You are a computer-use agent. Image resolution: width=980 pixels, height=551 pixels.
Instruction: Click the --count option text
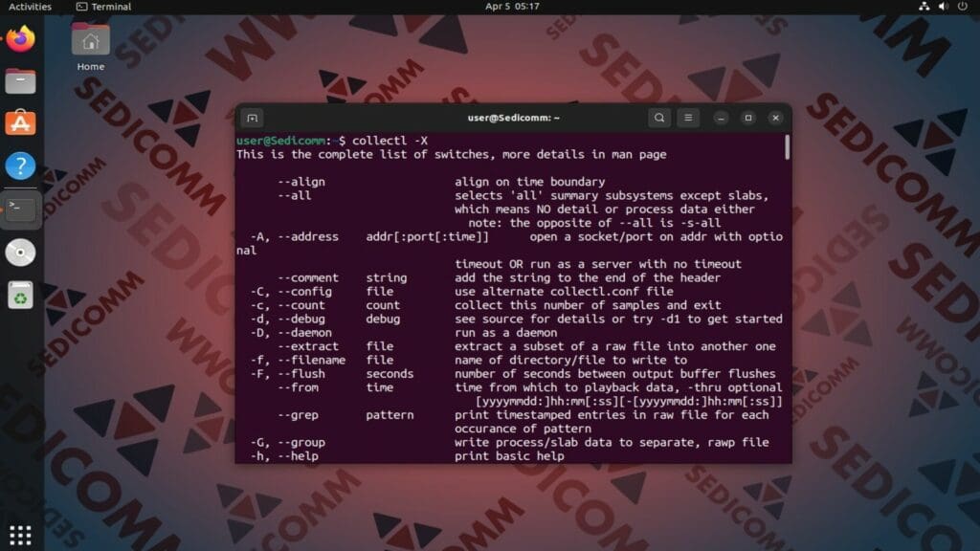click(x=301, y=305)
